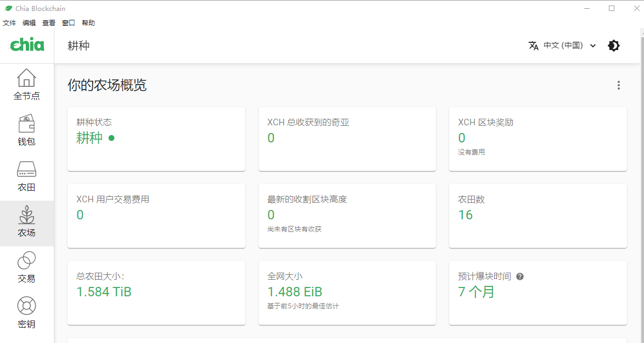
Task: Click the 1.584 TiB total plot size
Action: point(104,292)
